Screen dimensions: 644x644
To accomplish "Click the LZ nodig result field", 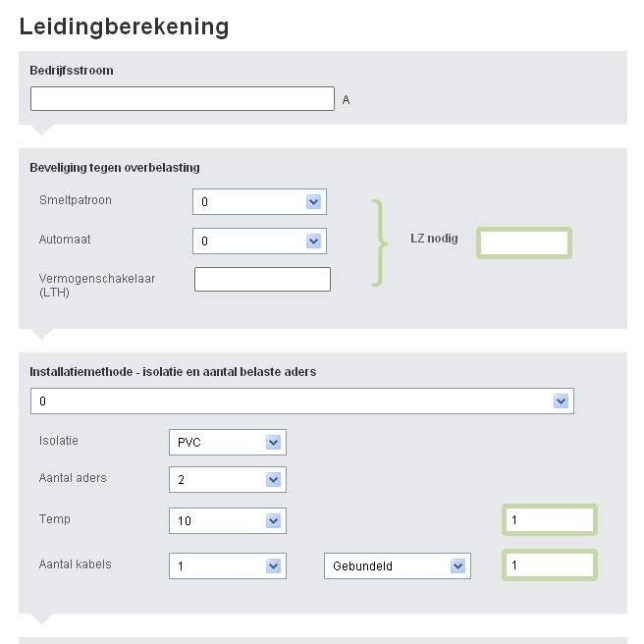I will click(x=523, y=242).
